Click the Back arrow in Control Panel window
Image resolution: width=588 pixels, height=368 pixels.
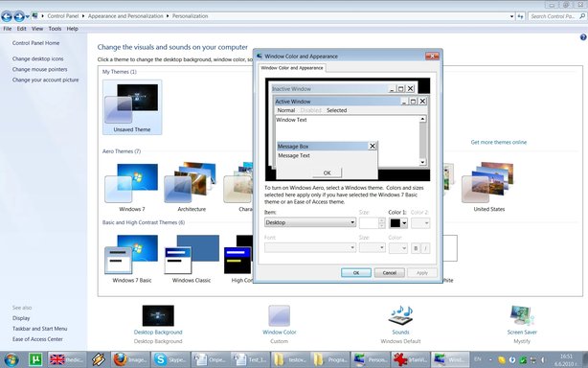pos(7,16)
